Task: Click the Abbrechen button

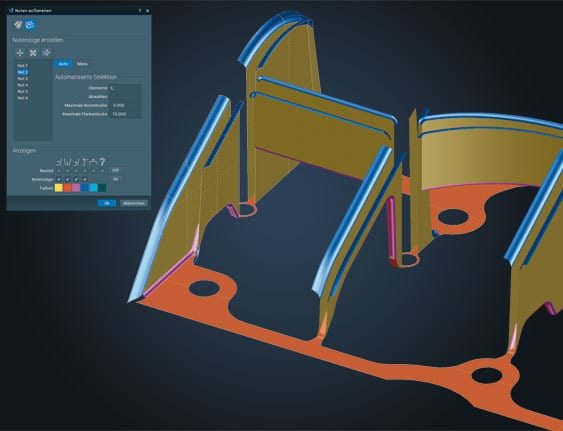Action: (x=134, y=203)
